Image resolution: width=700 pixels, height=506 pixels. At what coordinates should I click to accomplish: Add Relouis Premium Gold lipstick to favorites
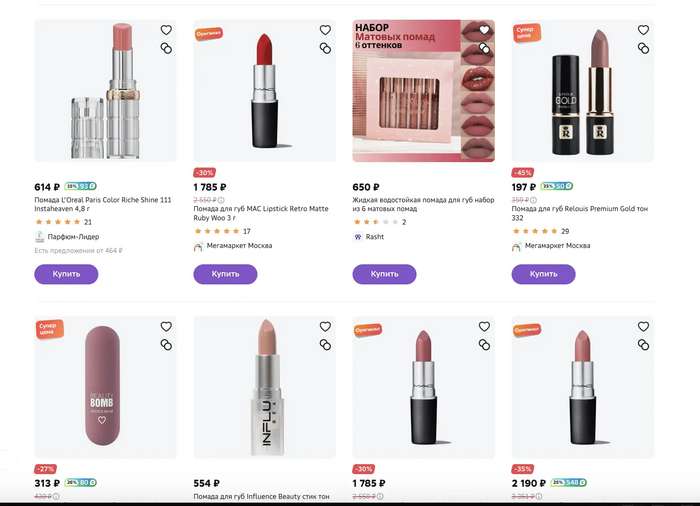[x=643, y=30]
